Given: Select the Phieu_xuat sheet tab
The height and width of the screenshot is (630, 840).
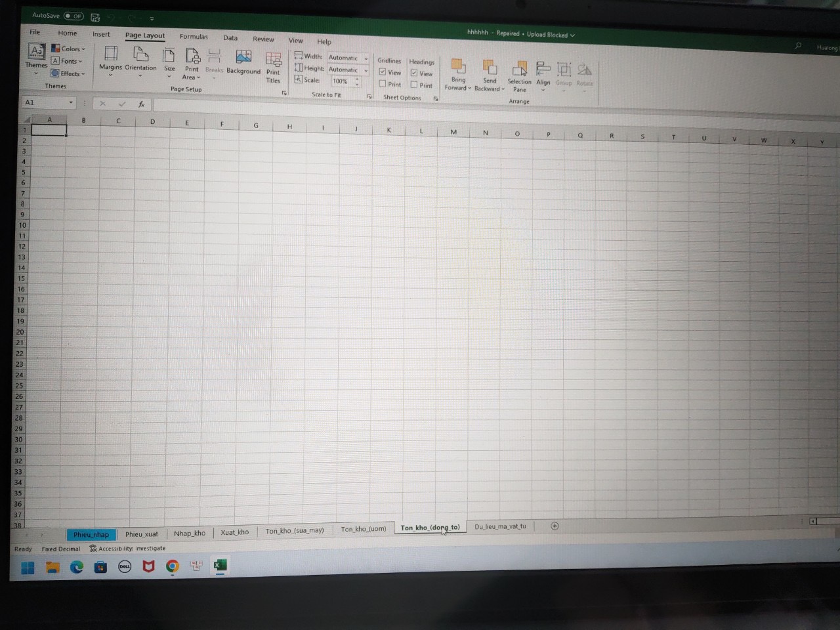Looking at the screenshot, I should tap(142, 534).
